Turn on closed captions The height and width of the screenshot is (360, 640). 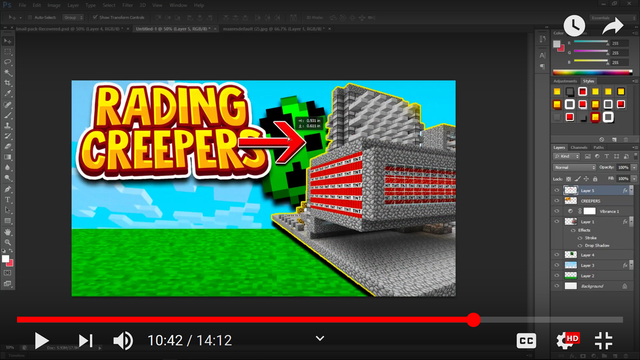click(x=526, y=341)
